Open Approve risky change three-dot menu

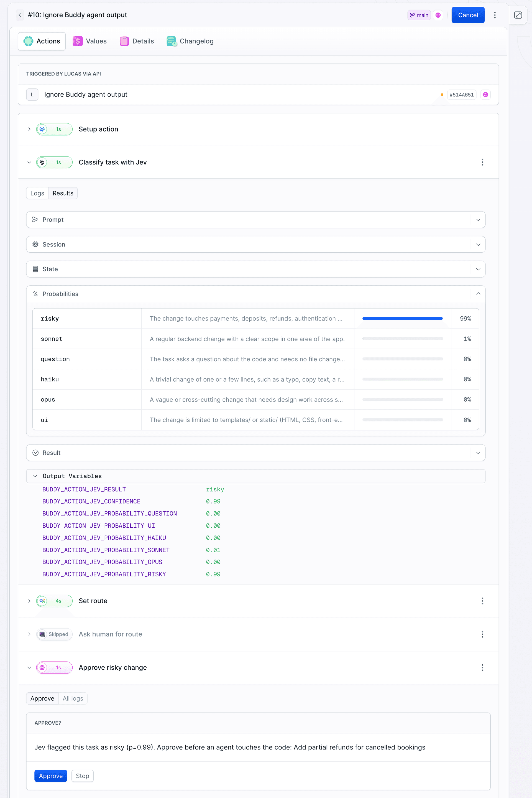pos(482,668)
